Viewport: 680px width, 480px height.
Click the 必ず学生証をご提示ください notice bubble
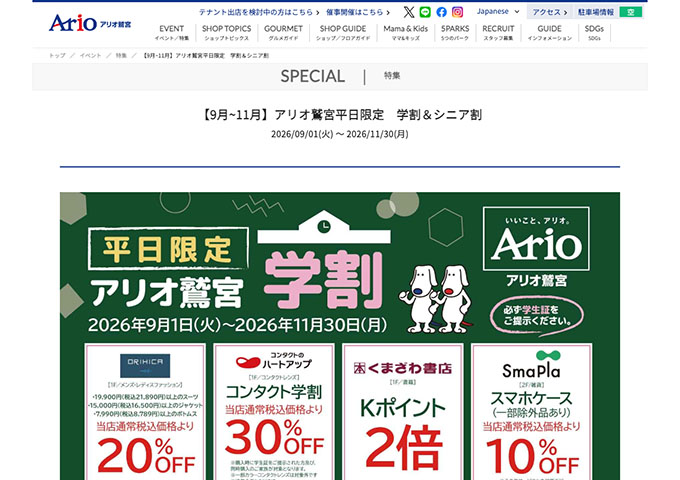point(537,316)
